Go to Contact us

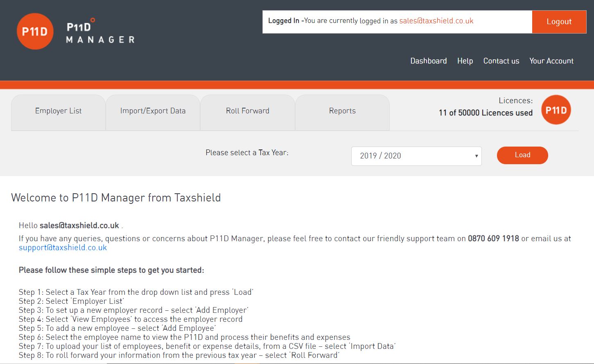click(501, 61)
